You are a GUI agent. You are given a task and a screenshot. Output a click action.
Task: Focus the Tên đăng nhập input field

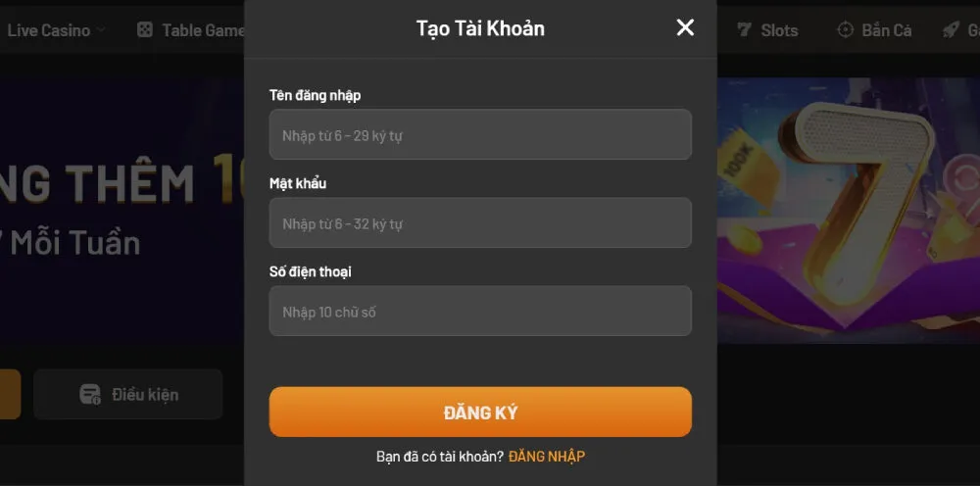point(480,134)
